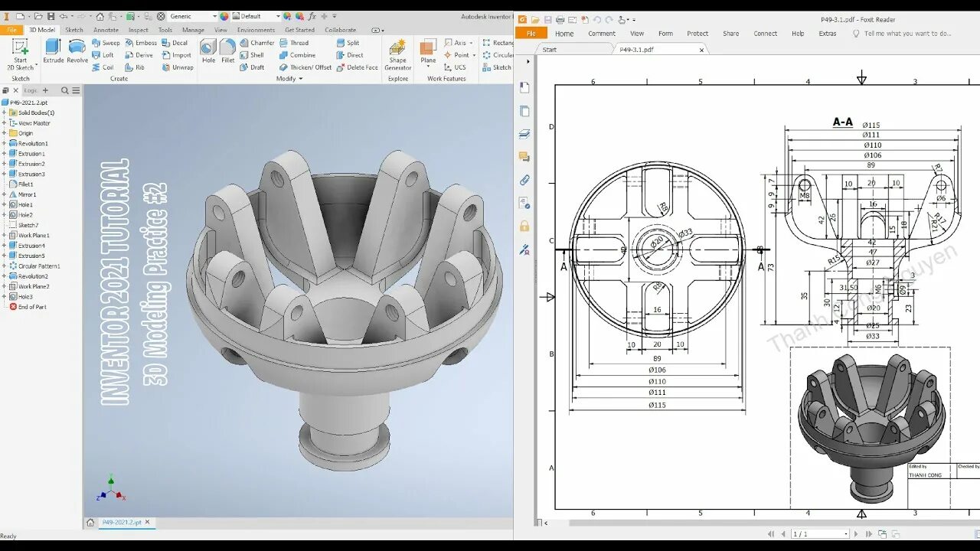Viewport: 980px width, 551px height.
Task: Launch the Shape Generator
Action: [397, 55]
